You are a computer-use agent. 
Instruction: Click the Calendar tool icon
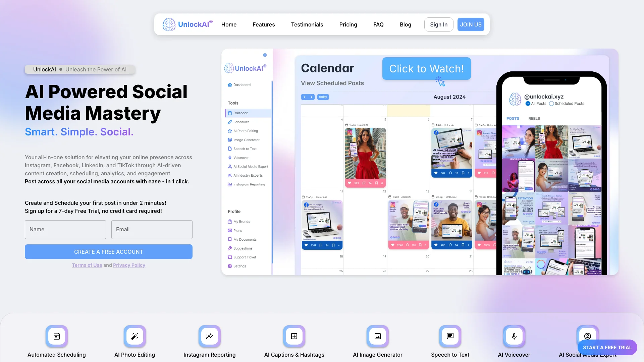[230, 113]
